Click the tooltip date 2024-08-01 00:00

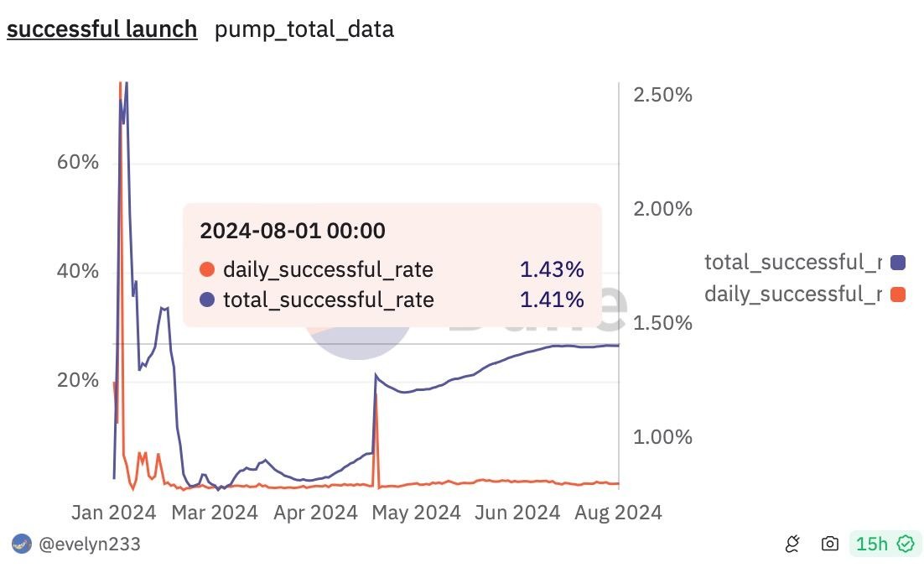tap(293, 231)
